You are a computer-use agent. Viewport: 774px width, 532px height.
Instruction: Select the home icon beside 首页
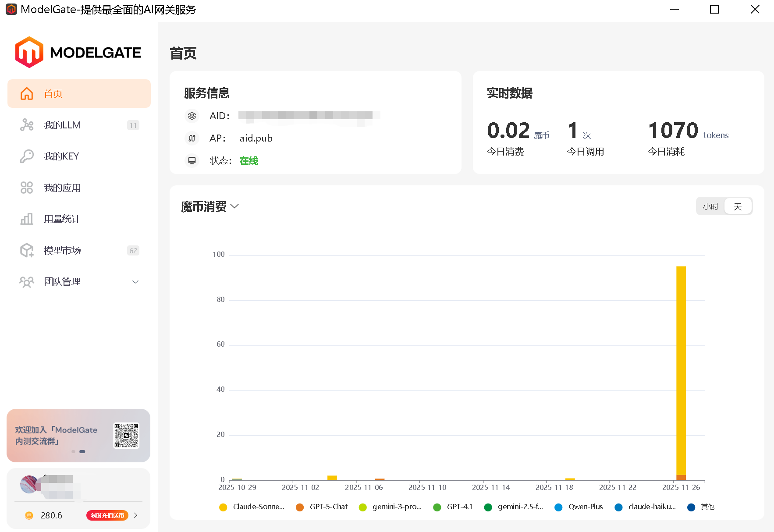26,93
